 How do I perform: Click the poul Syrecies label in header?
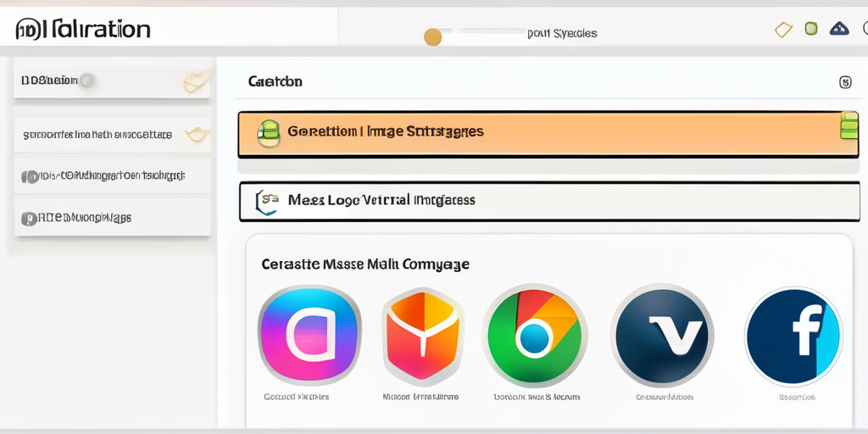point(561,34)
